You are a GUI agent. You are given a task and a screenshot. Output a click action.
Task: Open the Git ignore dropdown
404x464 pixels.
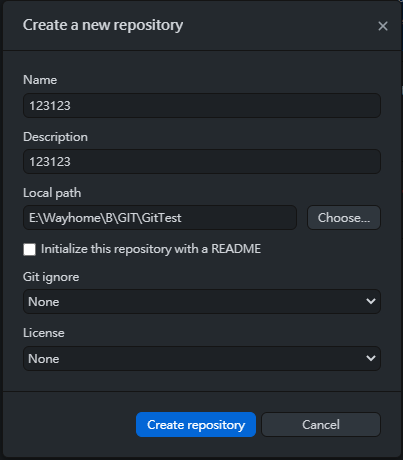202,302
